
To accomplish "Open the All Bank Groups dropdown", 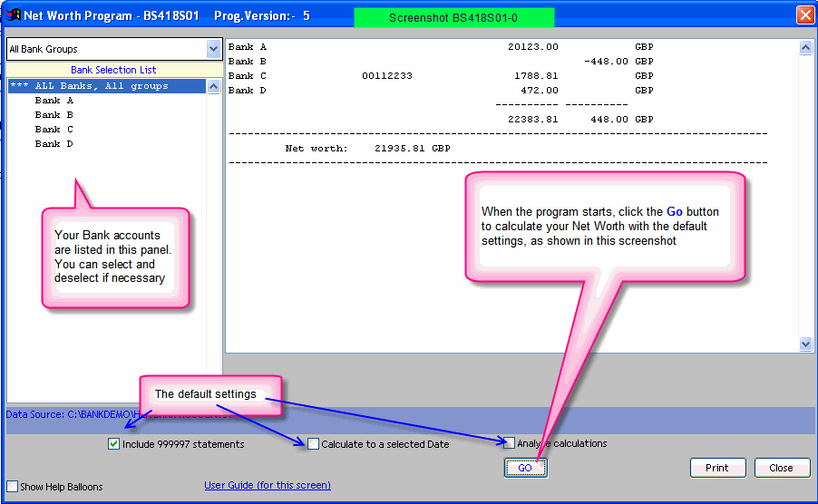I will [213, 49].
